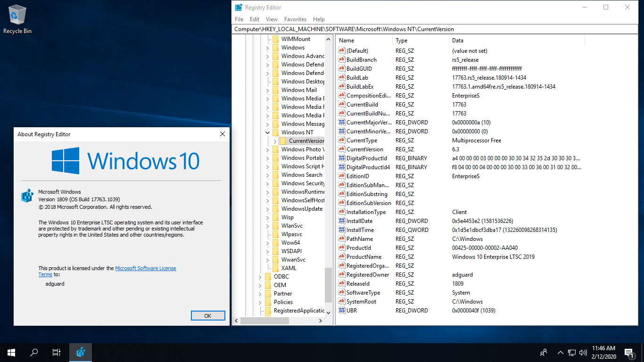Expand the CurrentVersion tree key
The image size is (644, 362).
click(275, 141)
